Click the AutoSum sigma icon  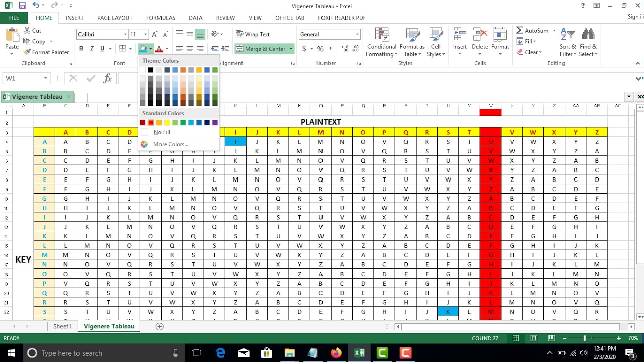point(520,31)
